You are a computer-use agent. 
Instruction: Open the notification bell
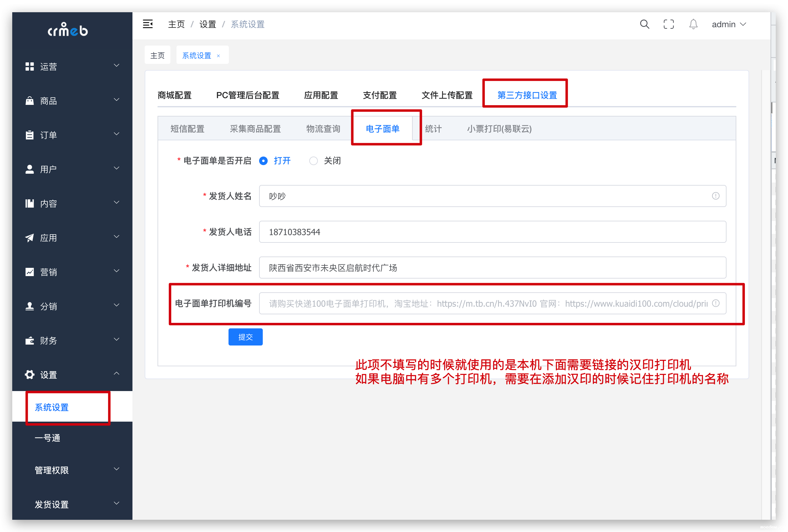point(693,24)
